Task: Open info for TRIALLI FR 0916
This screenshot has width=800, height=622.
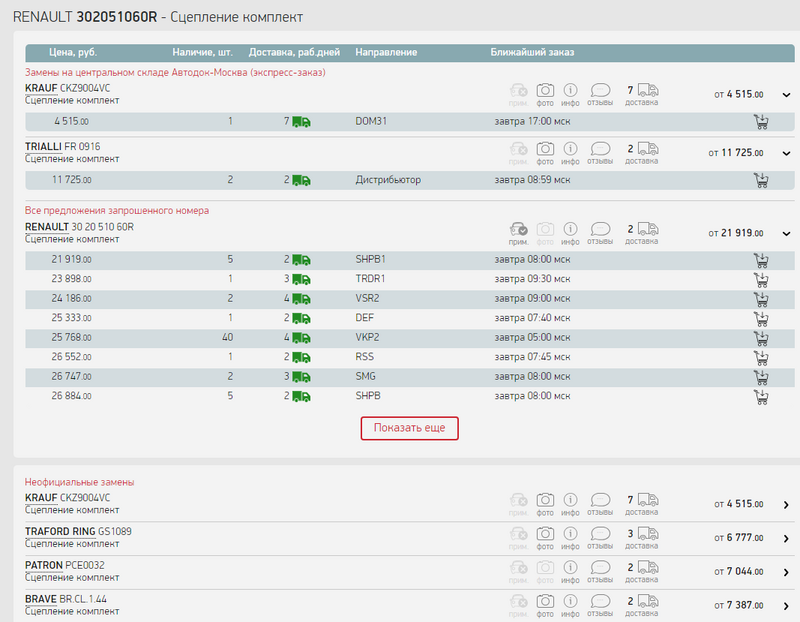Action: [x=570, y=153]
